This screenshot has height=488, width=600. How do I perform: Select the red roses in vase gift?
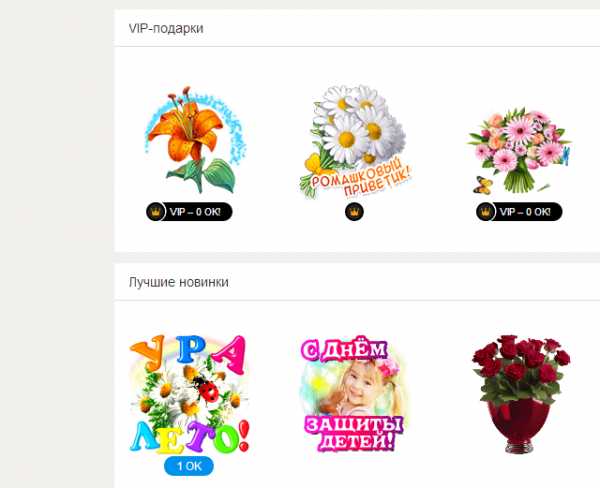pos(521,394)
